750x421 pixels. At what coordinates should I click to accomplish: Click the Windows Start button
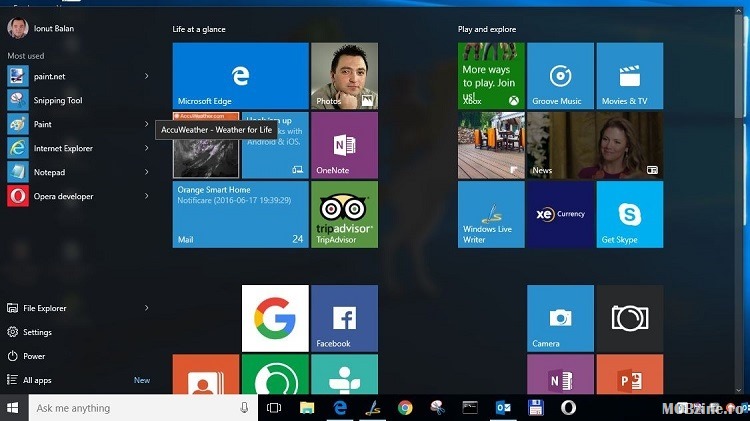[x=13, y=408]
